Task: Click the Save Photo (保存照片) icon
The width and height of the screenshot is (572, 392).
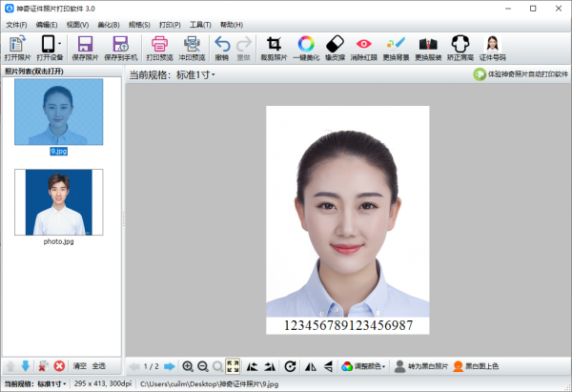Action: (x=85, y=49)
